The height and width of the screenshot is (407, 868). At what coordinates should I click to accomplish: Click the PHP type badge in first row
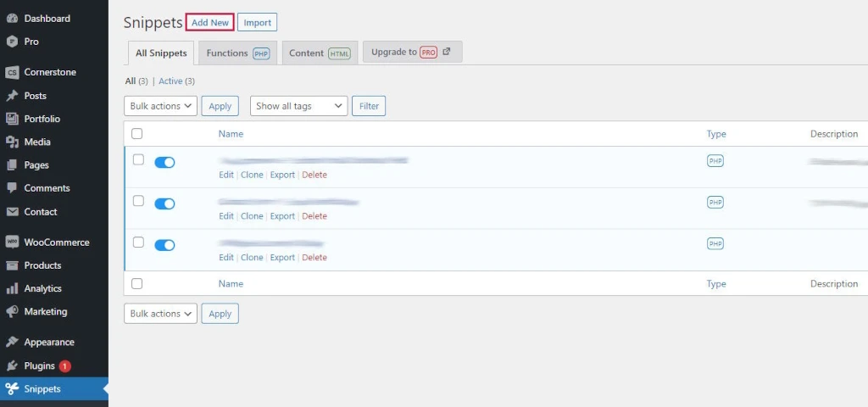click(x=715, y=161)
